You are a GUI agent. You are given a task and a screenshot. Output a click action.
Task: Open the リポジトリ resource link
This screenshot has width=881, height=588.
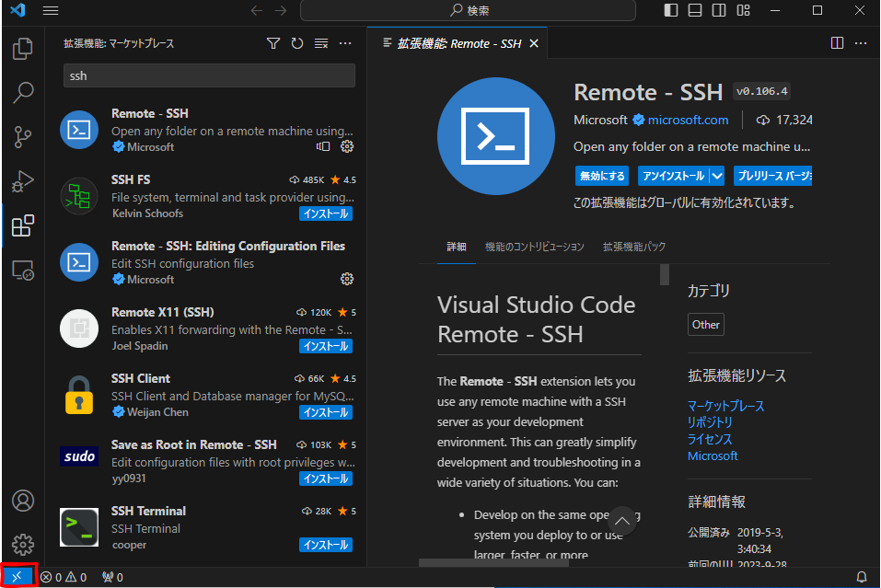coord(710,422)
